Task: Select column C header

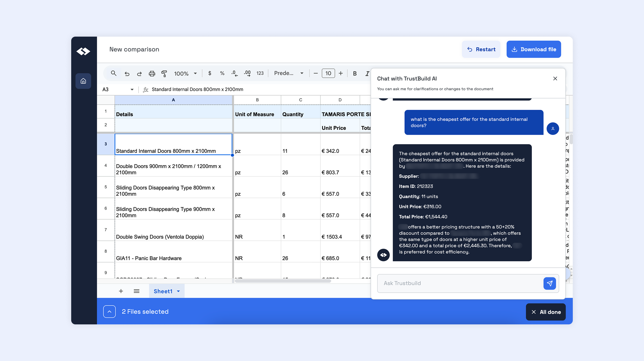Action: click(301, 100)
